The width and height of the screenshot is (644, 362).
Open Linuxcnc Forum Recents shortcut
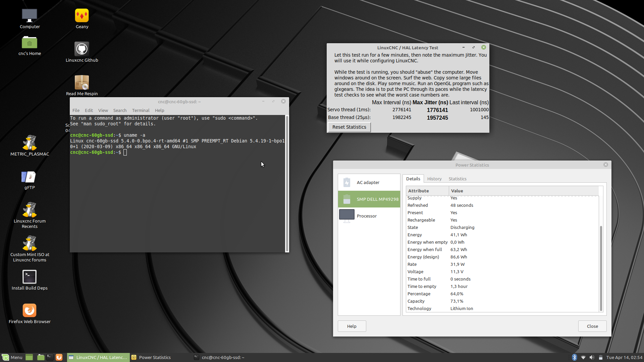[x=30, y=215]
